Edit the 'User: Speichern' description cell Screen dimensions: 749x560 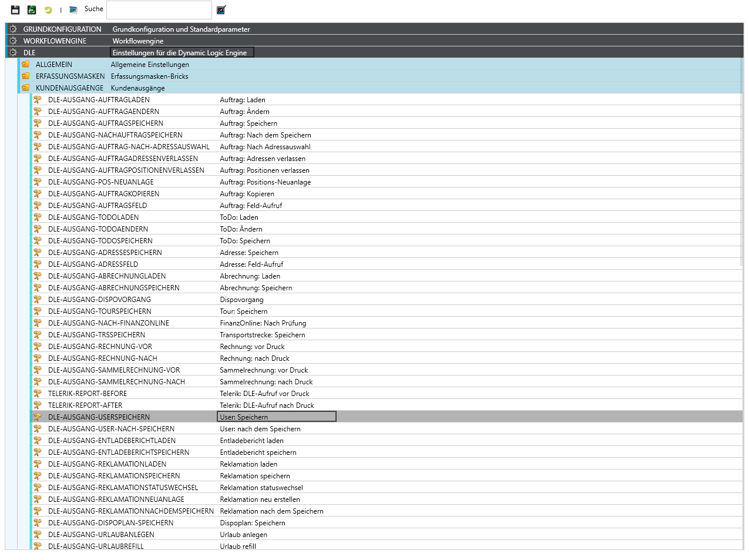(x=276, y=417)
